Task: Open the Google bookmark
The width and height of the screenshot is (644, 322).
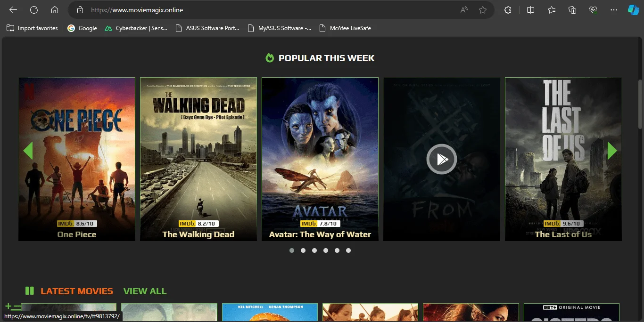Action: [x=82, y=28]
